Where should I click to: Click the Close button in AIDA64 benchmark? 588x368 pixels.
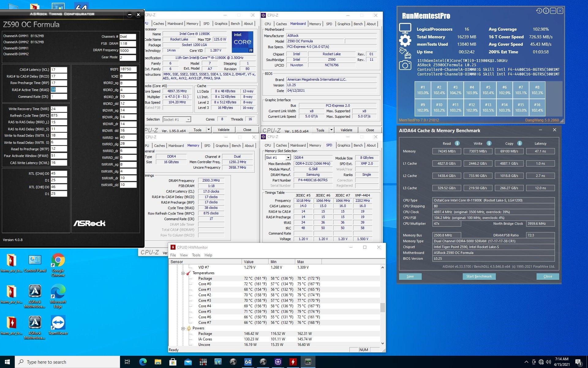pyautogui.click(x=548, y=276)
